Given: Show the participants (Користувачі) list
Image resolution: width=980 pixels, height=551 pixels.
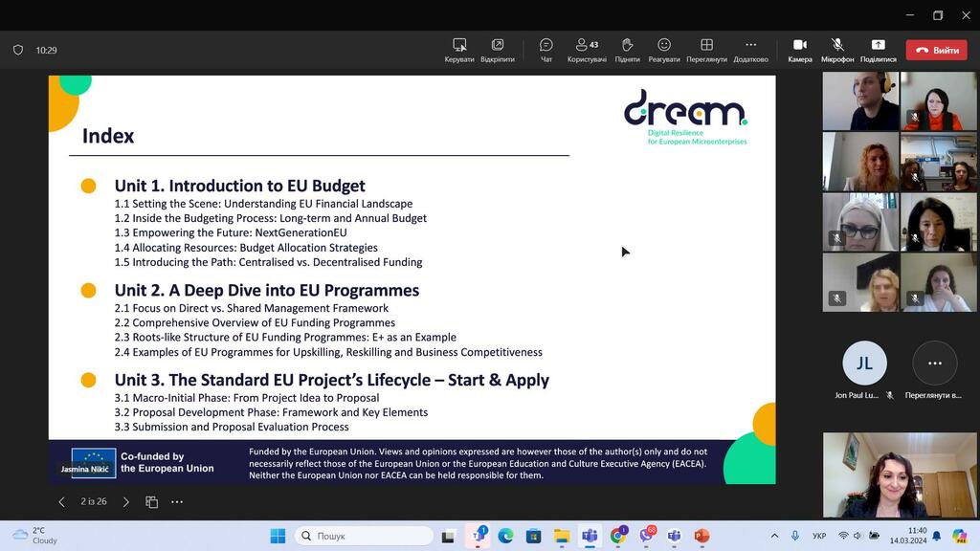Looking at the screenshot, I should (x=587, y=50).
